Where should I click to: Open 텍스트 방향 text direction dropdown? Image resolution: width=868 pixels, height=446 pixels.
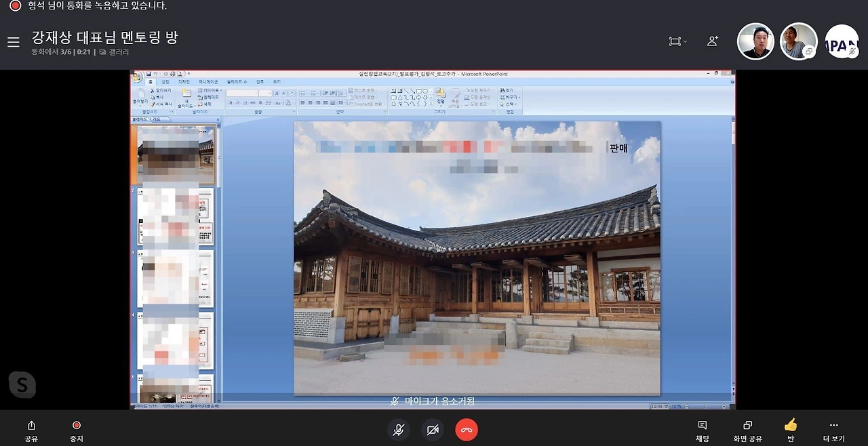pos(363,90)
